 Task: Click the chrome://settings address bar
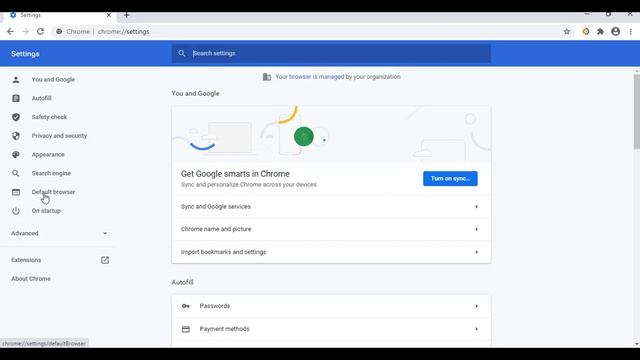point(123,31)
